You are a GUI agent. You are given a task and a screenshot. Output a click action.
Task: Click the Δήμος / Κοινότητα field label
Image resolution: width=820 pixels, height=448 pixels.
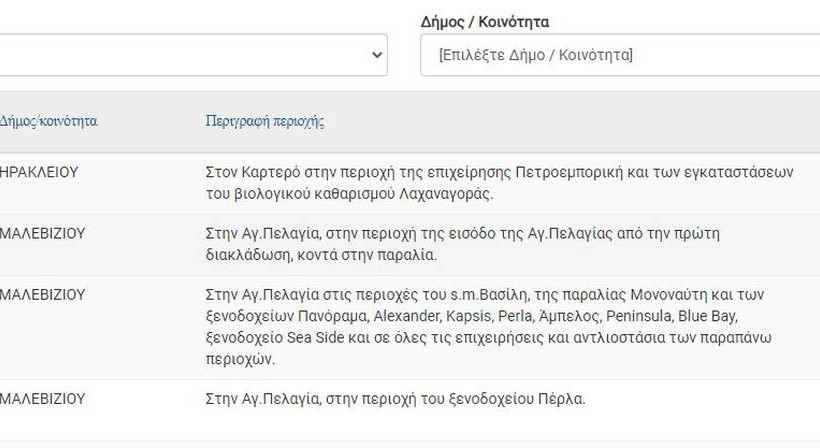pyautogui.click(x=485, y=22)
